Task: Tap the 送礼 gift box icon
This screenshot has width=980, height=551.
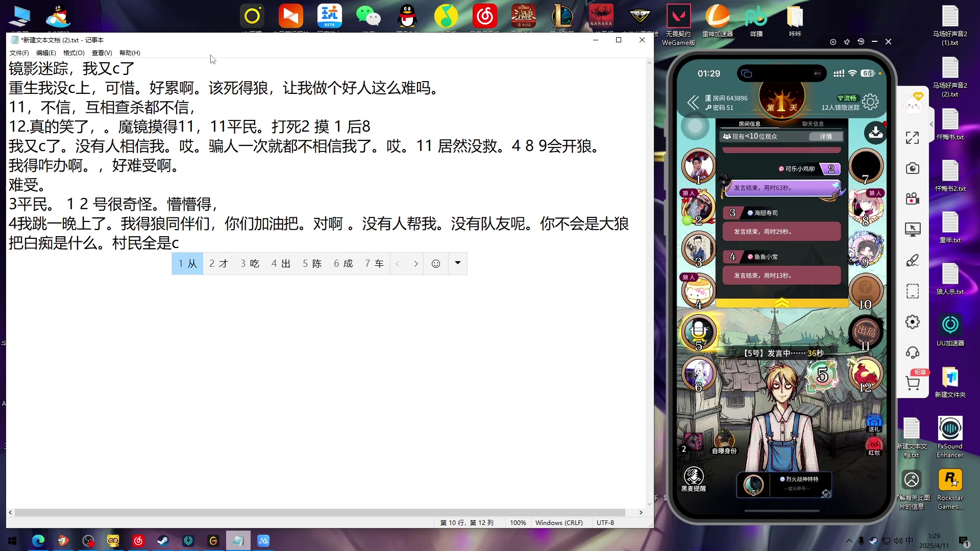Action: (874, 422)
